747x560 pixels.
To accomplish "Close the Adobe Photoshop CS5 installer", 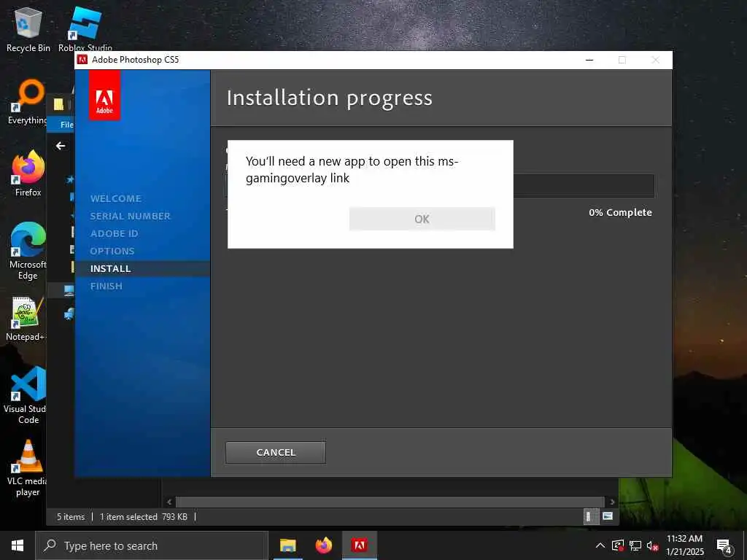I will (656, 60).
